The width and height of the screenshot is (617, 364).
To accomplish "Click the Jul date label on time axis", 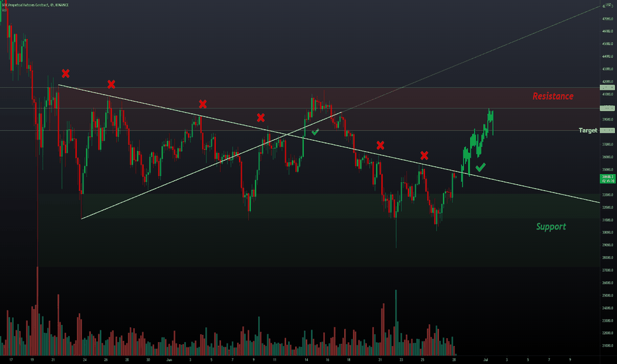I will pos(485,359).
